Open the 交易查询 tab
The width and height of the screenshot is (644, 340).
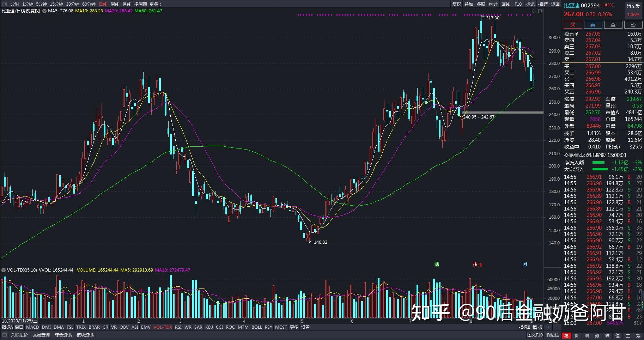click(41, 335)
